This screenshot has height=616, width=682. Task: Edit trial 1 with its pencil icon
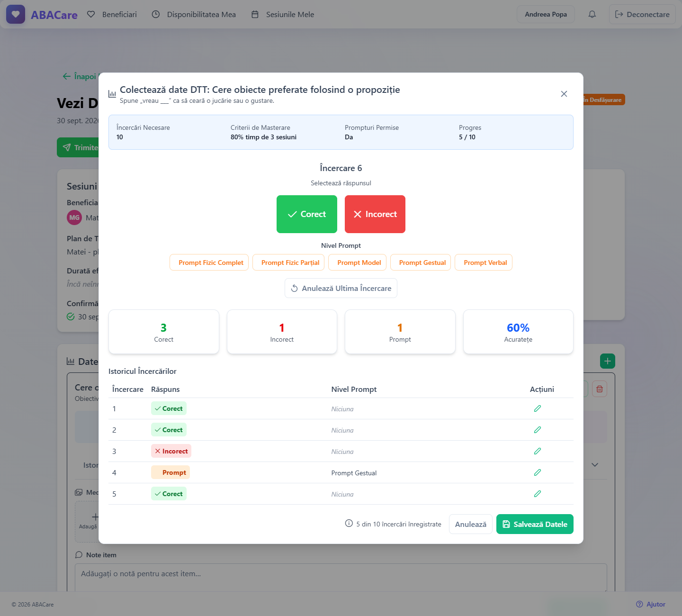click(537, 408)
